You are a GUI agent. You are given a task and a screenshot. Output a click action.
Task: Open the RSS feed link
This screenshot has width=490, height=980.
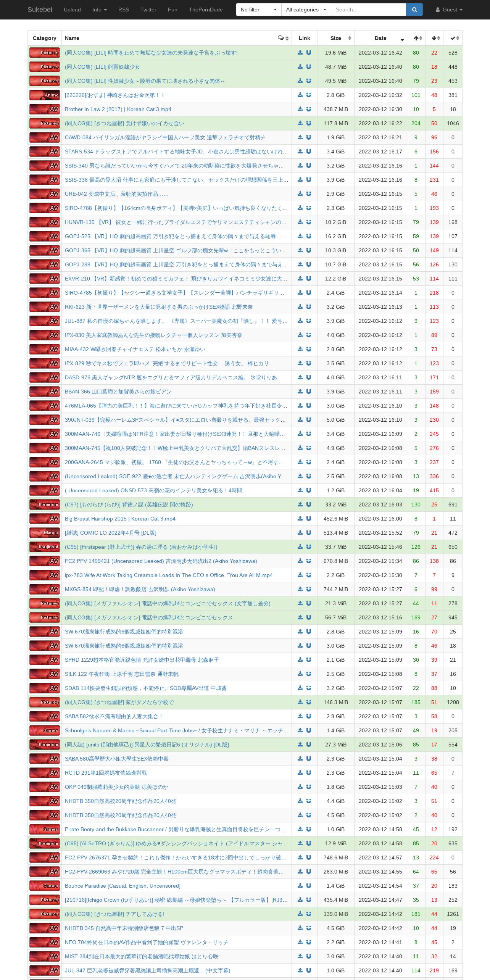point(124,10)
